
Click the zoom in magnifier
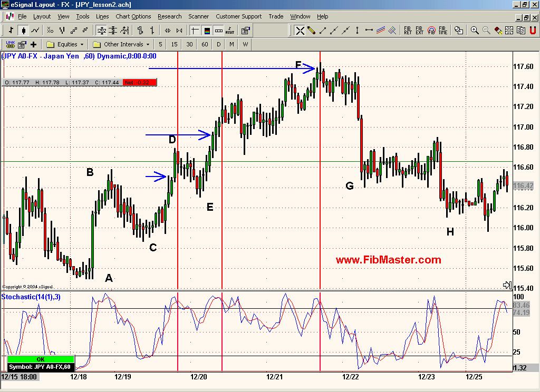(x=475, y=31)
